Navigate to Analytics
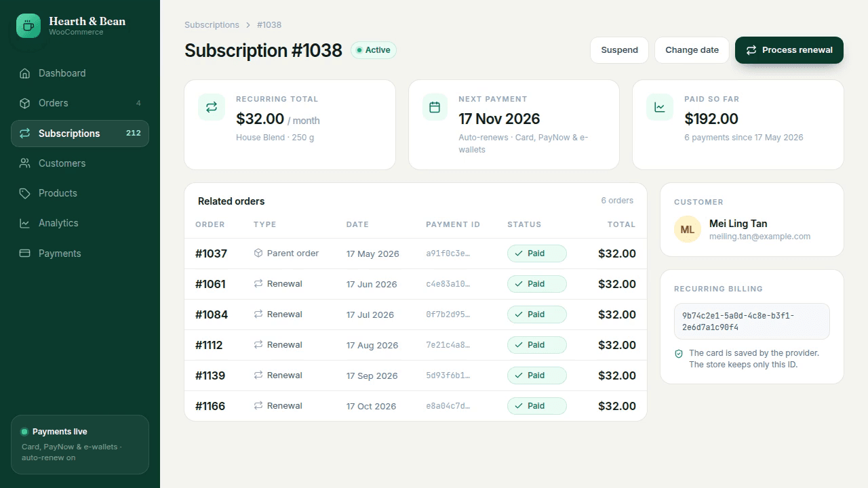 80,223
